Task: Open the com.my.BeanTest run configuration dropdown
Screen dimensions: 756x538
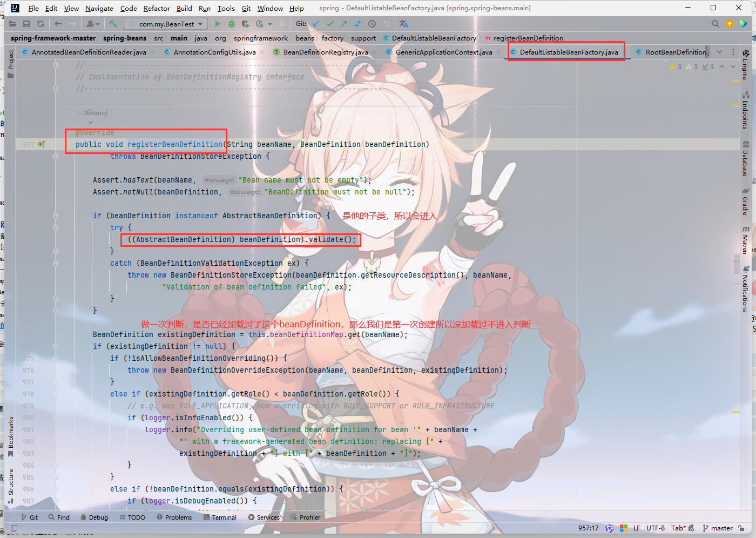Action: pyautogui.click(x=166, y=24)
